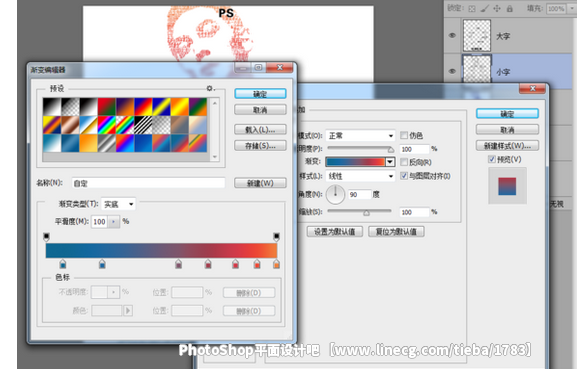Image resolution: width=587 pixels, height=369 pixels.
Task: Choose the violet-to-orange gradient preset
Action: click(x=125, y=107)
